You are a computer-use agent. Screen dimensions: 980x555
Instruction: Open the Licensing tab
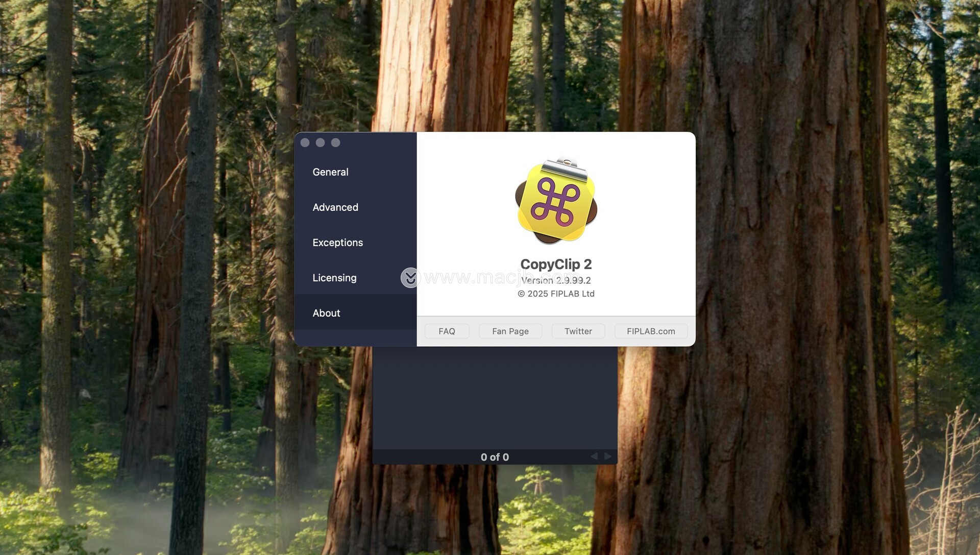click(355, 278)
